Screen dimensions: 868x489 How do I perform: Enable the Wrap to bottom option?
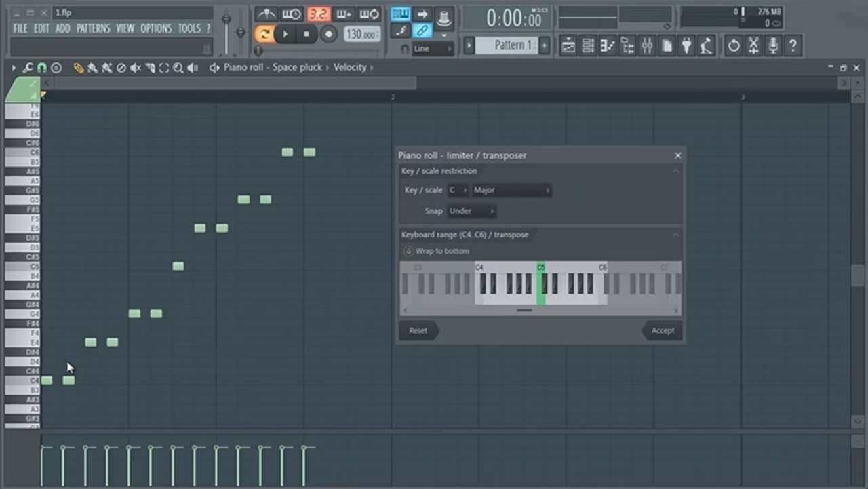pyautogui.click(x=409, y=251)
